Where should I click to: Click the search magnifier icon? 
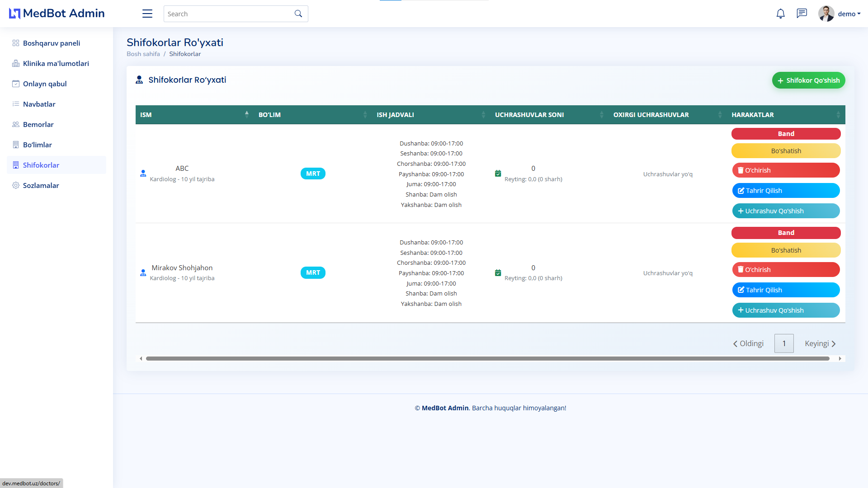coord(298,14)
